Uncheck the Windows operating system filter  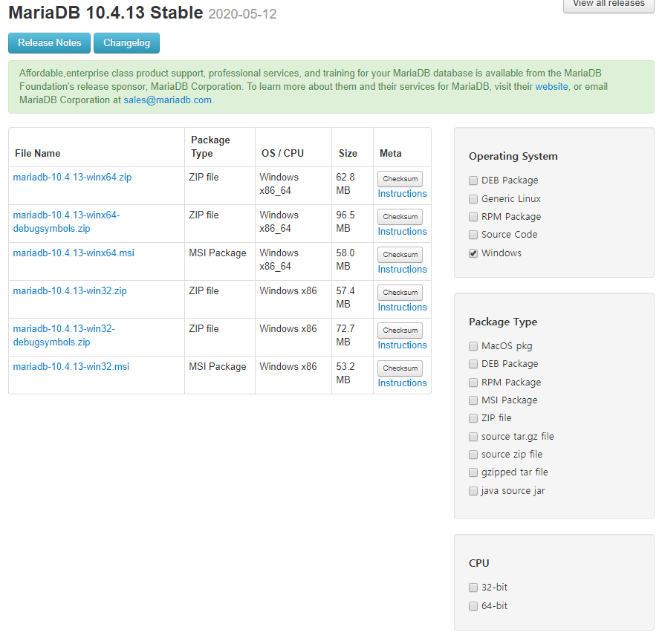tap(473, 253)
